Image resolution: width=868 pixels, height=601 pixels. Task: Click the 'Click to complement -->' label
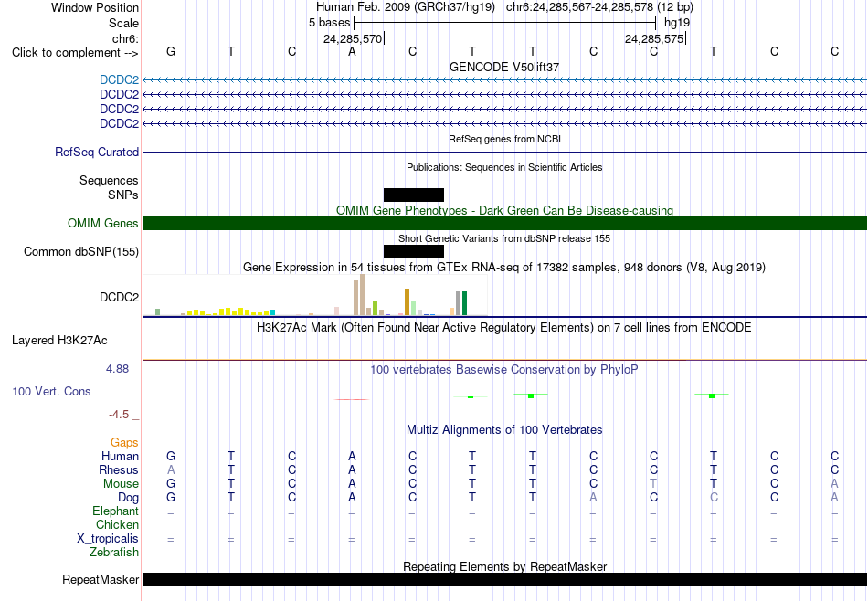(75, 53)
